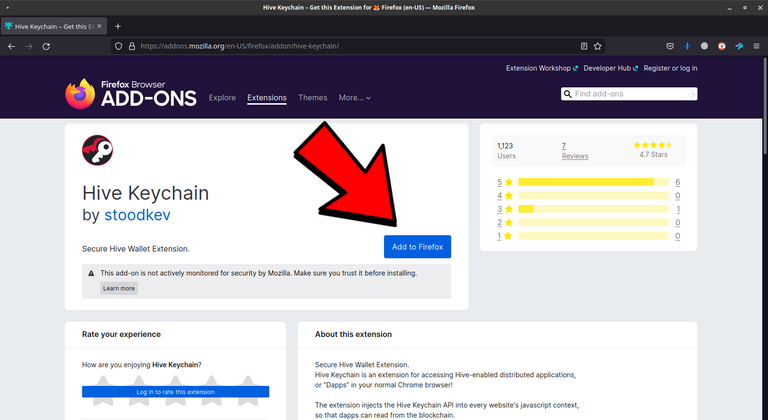Close the Hive Keychain tab
The width and height of the screenshot is (768, 420).
(99, 26)
